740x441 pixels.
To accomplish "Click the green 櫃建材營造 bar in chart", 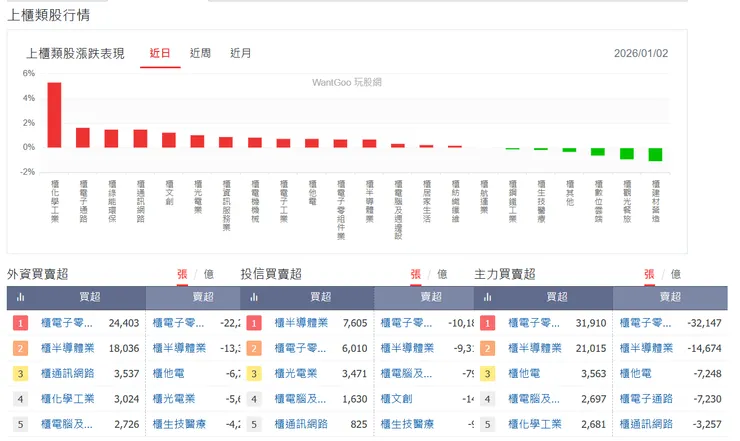I will 655,154.
